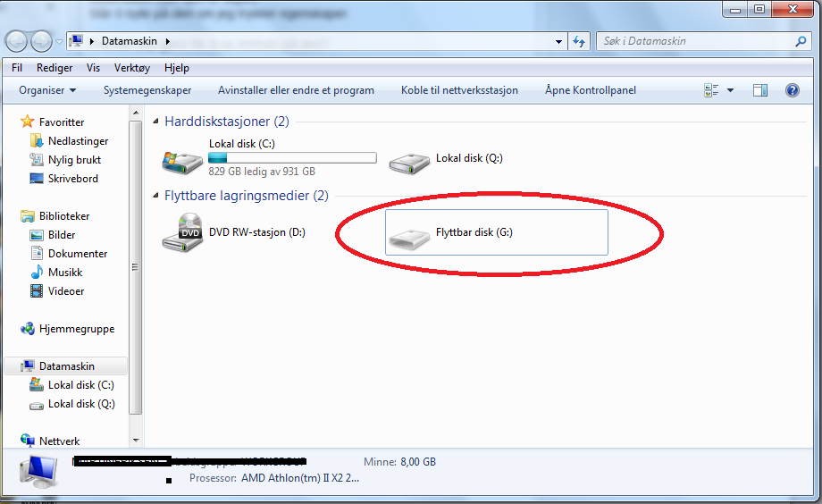Select the Lokal disk (C:) Windows drive icon

pos(182,163)
